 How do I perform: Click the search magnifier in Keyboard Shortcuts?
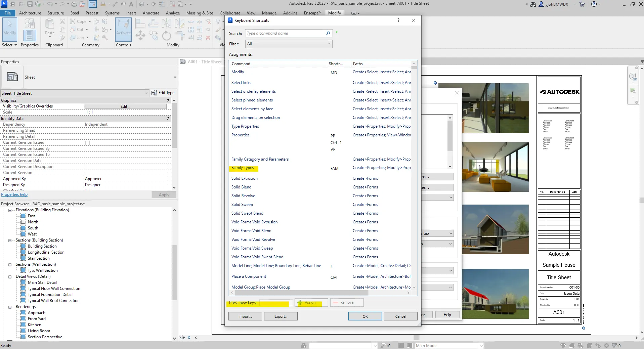click(x=328, y=33)
